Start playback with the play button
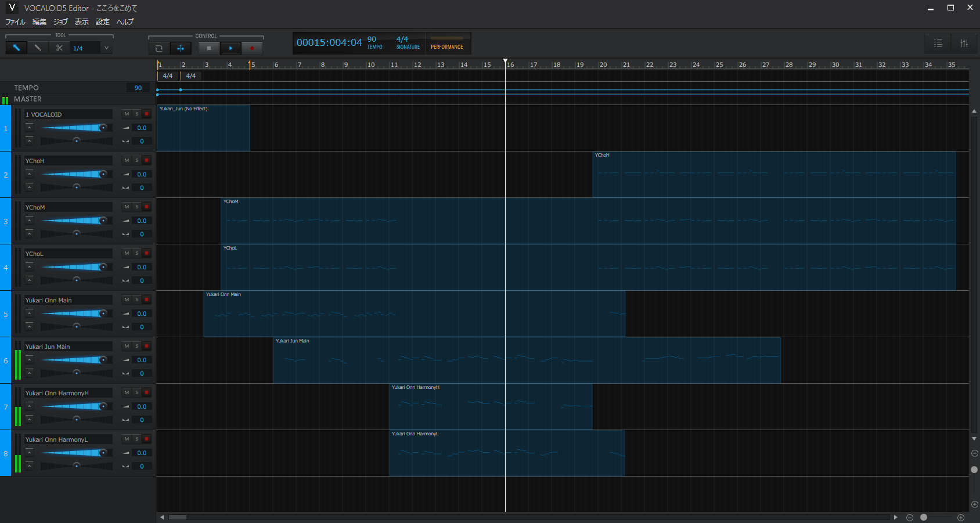This screenshot has width=980, height=523. [230, 48]
